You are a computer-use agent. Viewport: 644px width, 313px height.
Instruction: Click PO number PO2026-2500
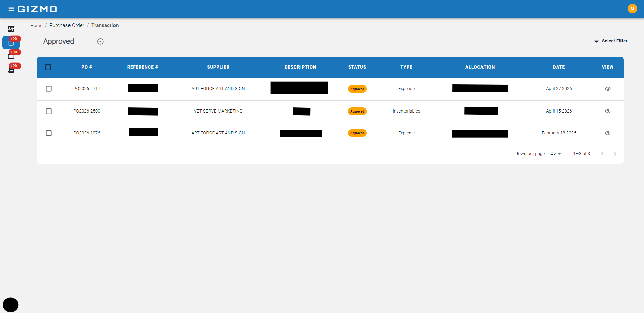(87, 111)
